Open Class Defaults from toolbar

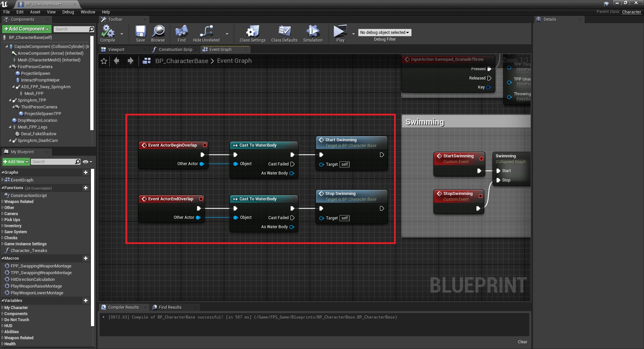(x=284, y=32)
